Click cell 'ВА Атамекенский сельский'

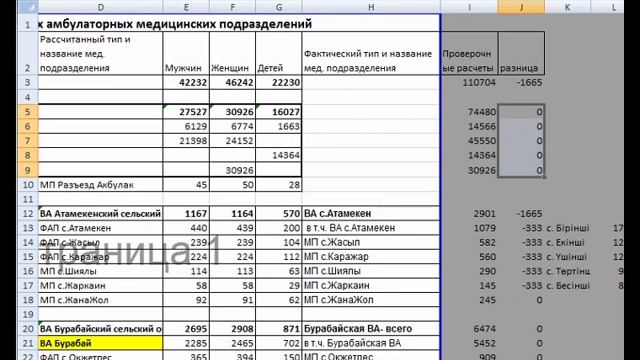click(100, 213)
